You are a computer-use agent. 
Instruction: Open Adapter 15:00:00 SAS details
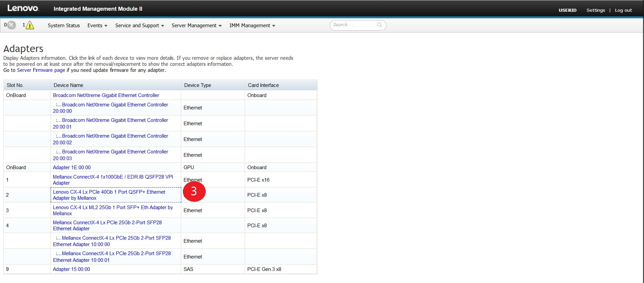point(71,269)
